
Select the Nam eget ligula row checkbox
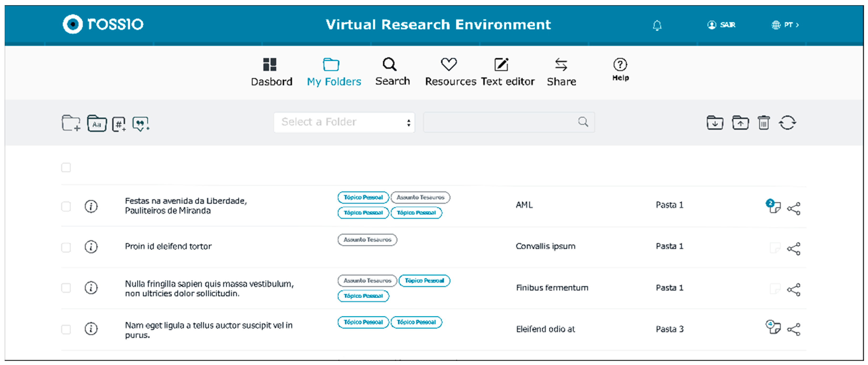pyautogui.click(x=66, y=329)
